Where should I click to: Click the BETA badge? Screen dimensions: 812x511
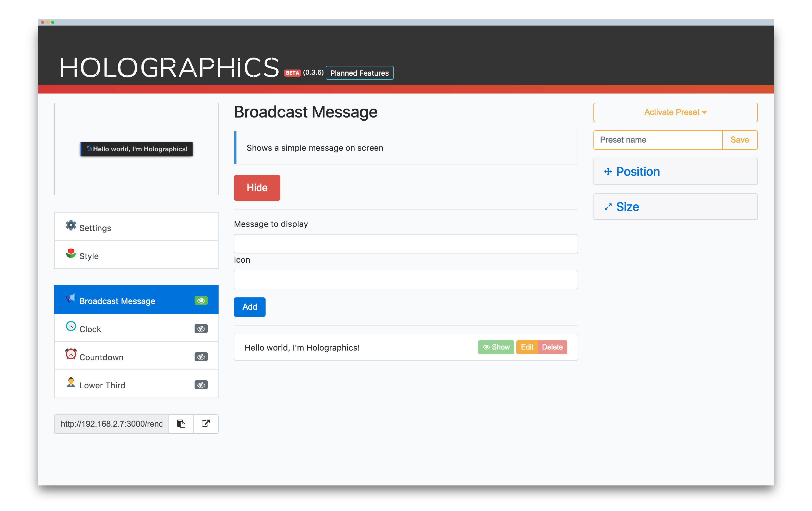292,73
